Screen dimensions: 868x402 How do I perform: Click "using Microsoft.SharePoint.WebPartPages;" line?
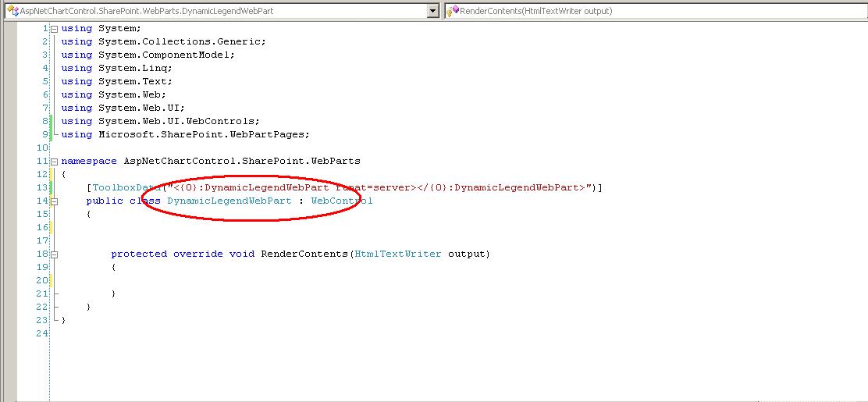[186, 134]
